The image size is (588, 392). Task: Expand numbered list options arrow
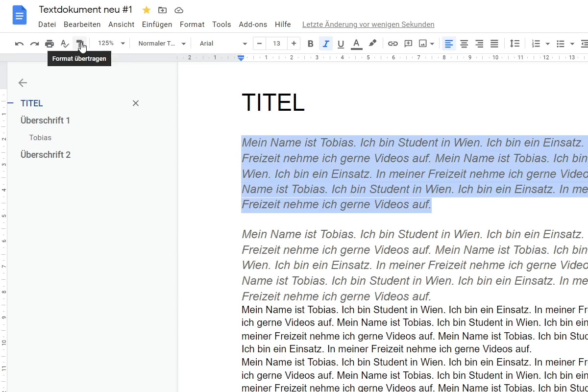tap(548, 44)
